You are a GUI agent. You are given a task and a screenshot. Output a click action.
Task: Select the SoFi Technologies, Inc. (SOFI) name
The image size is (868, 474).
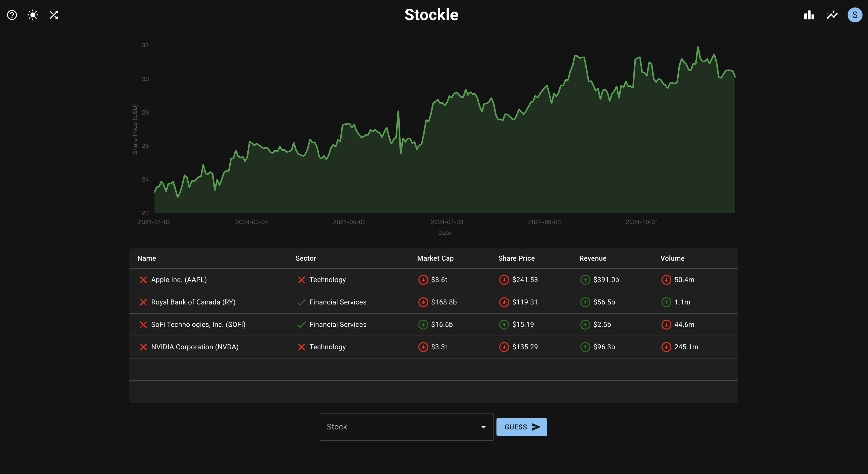(198, 325)
